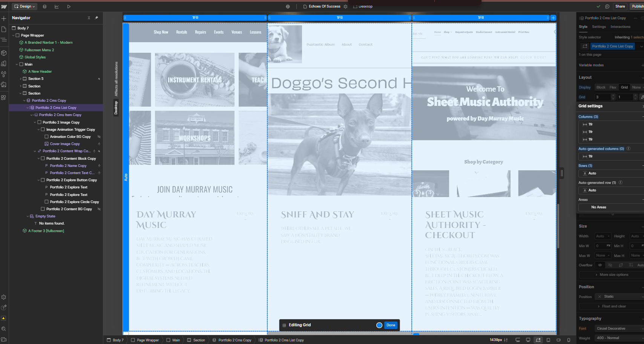
Task: Open the Search magnifier icon at bottom left
Action: coord(4,329)
